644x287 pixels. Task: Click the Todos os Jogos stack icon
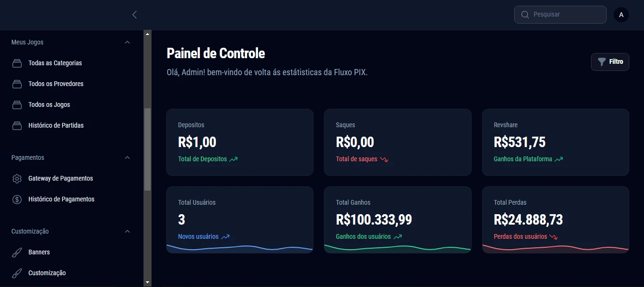(17, 104)
